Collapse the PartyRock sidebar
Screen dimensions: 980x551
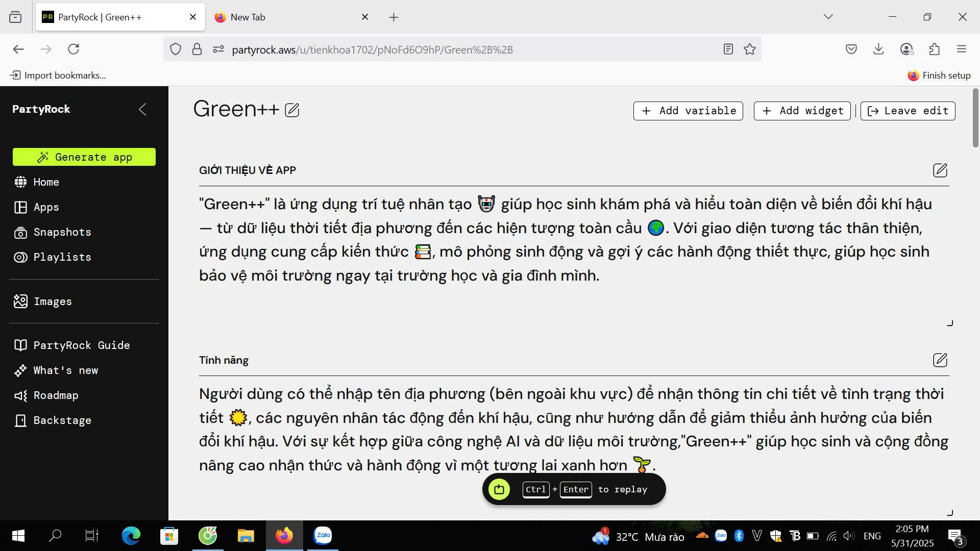pos(142,109)
